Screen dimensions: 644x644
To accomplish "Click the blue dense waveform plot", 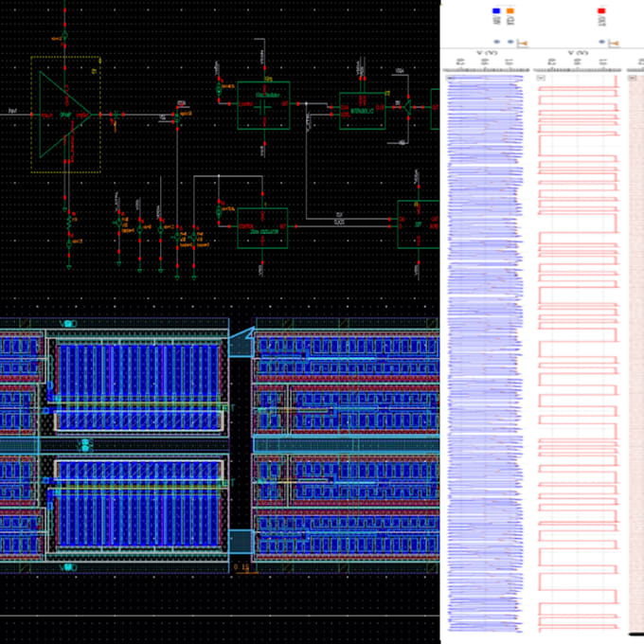I will [485, 353].
